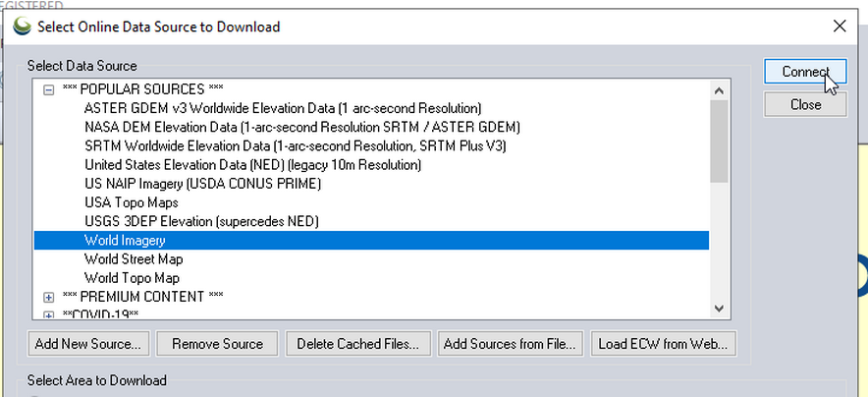Select USGS 3DEP Elevation source
The height and width of the screenshot is (397, 868).
(x=215, y=221)
